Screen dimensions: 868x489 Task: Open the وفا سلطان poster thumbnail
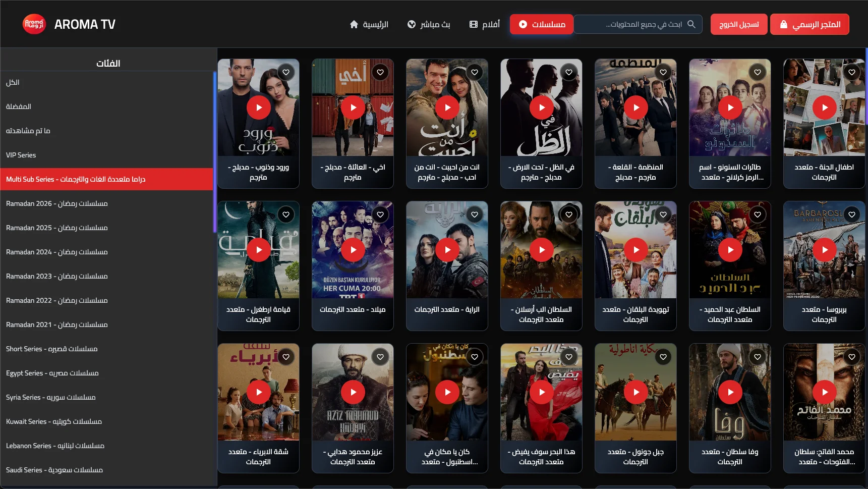730,392
